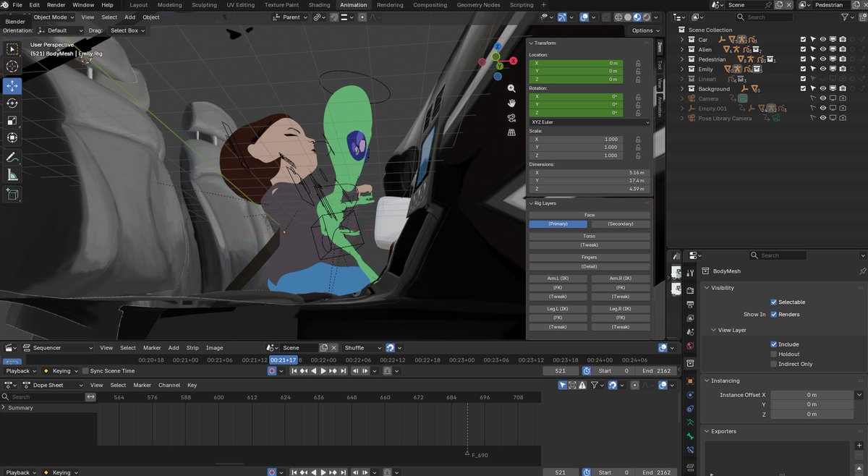Toggle the use preview range clock icon
The height and width of the screenshot is (476, 868).
(x=585, y=371)
